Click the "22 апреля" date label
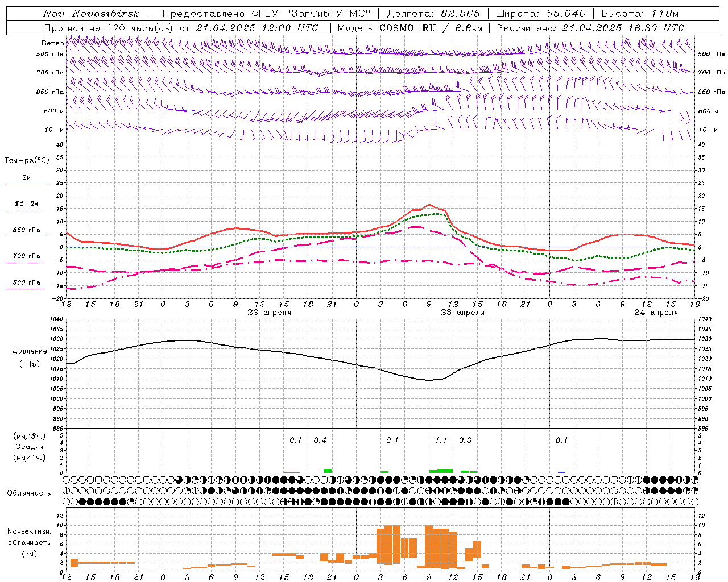728x582 pixels. click(270, 313)
